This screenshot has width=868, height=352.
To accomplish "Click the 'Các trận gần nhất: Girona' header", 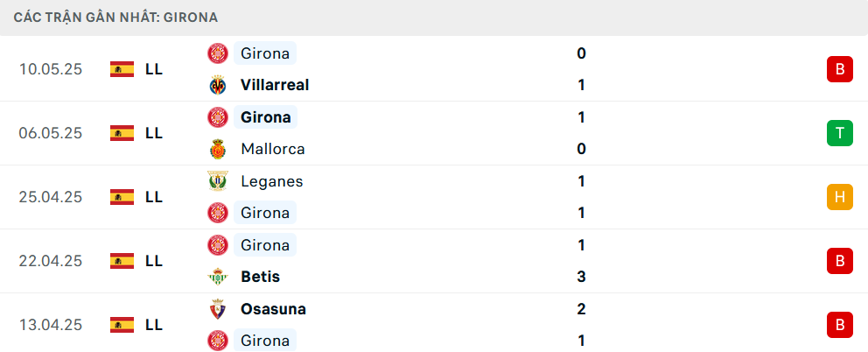I will (x=115, y=18).
